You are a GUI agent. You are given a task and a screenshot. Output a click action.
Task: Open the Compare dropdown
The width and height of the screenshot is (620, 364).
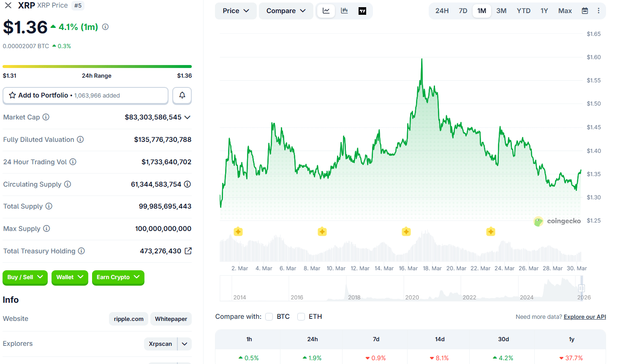[x=286, y=11]
